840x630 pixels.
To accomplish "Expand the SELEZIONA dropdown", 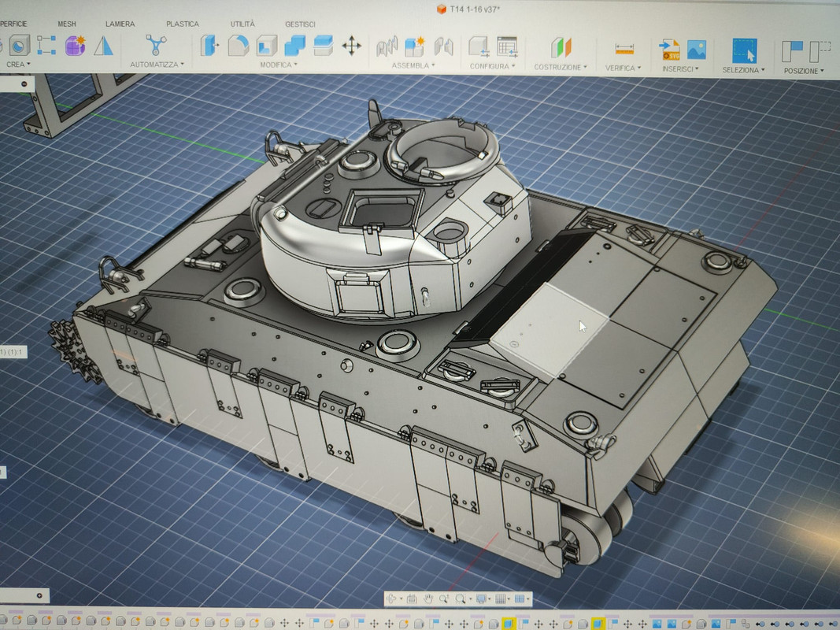I will [744, 70].
